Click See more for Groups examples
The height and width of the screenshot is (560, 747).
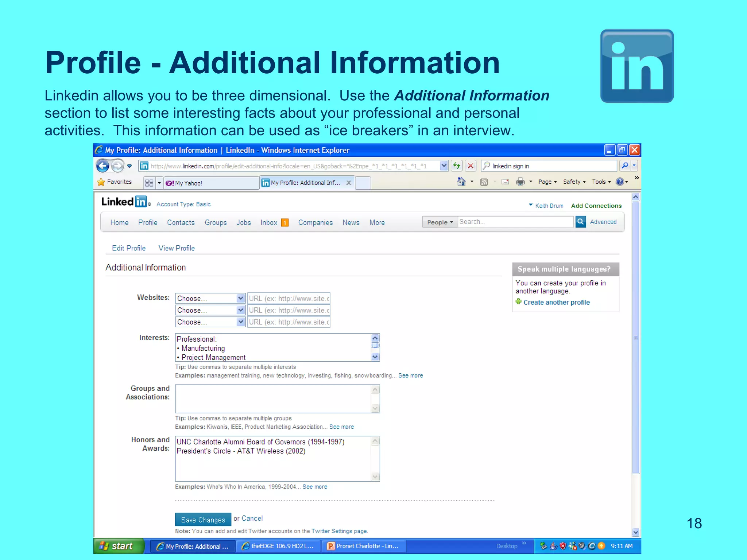coord(342,427)
